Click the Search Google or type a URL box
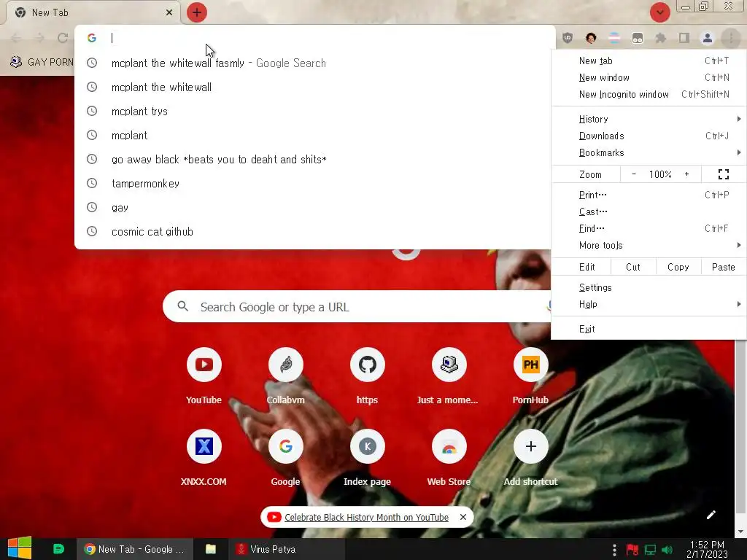The image size is (747, 560). (x=356, y=307)
